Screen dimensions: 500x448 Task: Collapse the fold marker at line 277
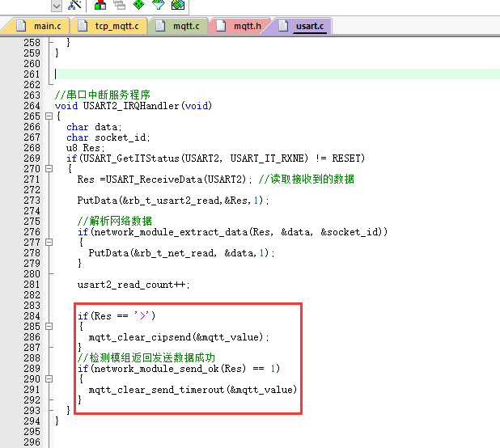(x=49, y=243)
